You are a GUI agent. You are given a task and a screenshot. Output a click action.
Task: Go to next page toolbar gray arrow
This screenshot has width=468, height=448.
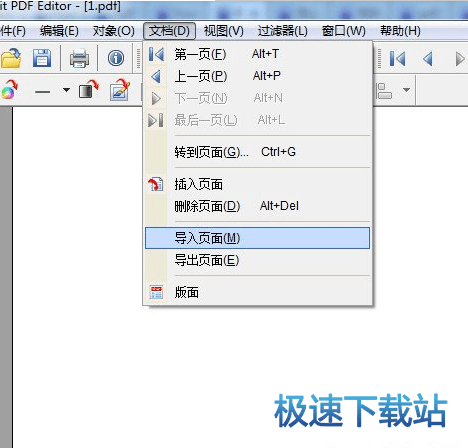460,59
